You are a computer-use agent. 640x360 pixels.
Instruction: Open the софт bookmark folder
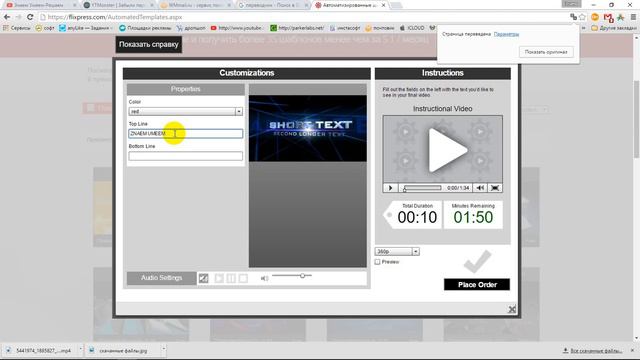pyautogui.click(x=45, y=28)
